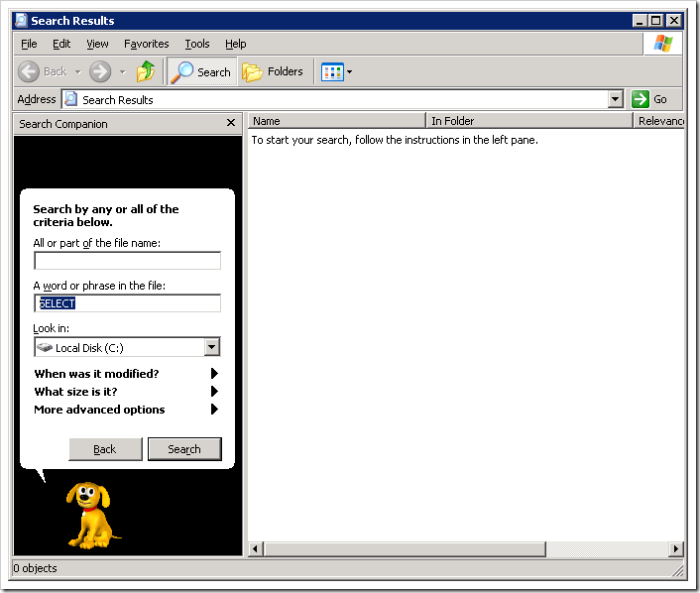
Task: Click the word or phrase field containing SELECT
Action: [x=127, y=303]
